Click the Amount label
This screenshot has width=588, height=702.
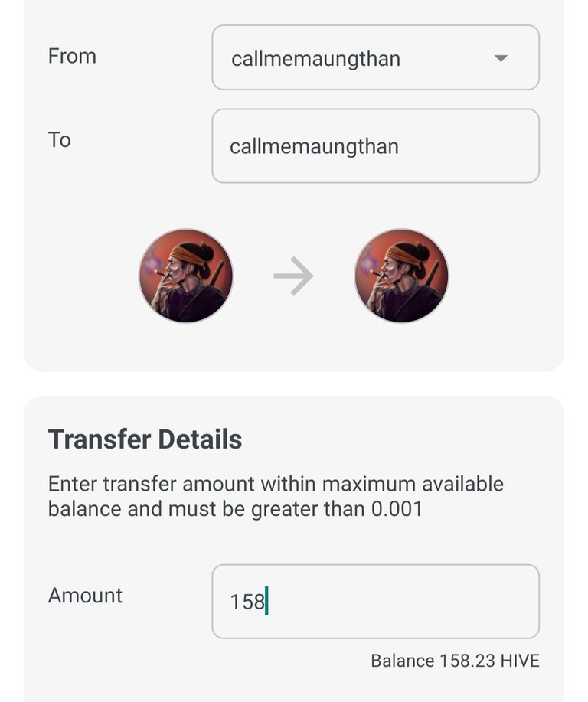(x=85, y=596)
